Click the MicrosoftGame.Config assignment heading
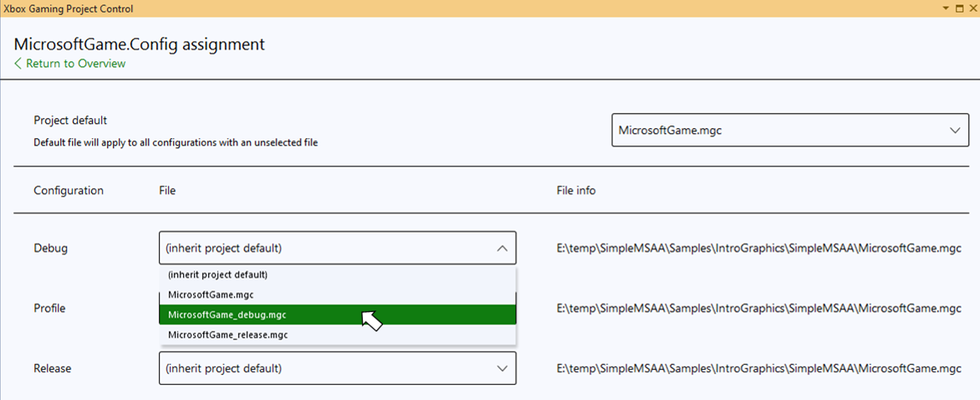Image resolution: width=980 pixels, height=400 pixels. pyautogui.click(x=140, y=44)
